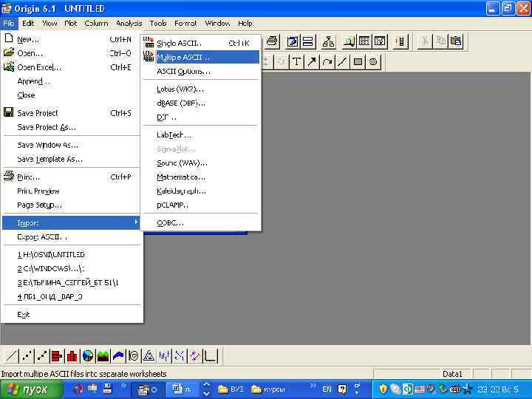
Task: Choose Save Project in the File menu
Action: pos(71,113)
